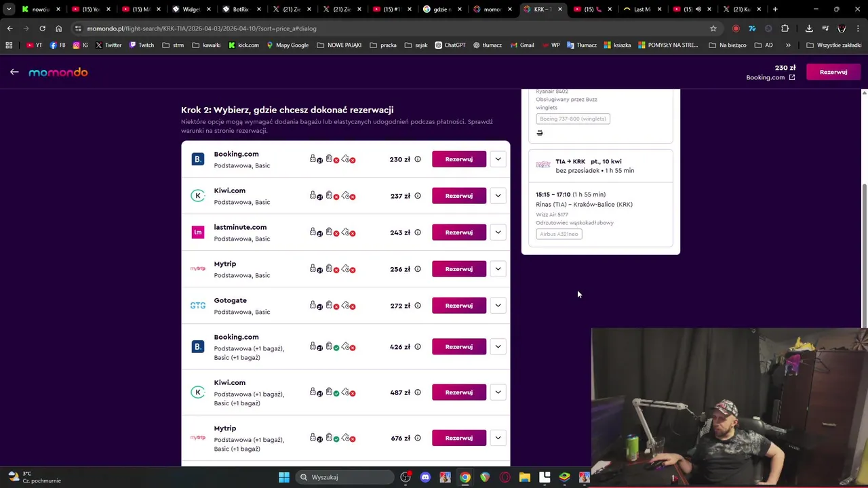Open the momondo logo home link
This screenshot has width=868, height=488.
[58, 73]
